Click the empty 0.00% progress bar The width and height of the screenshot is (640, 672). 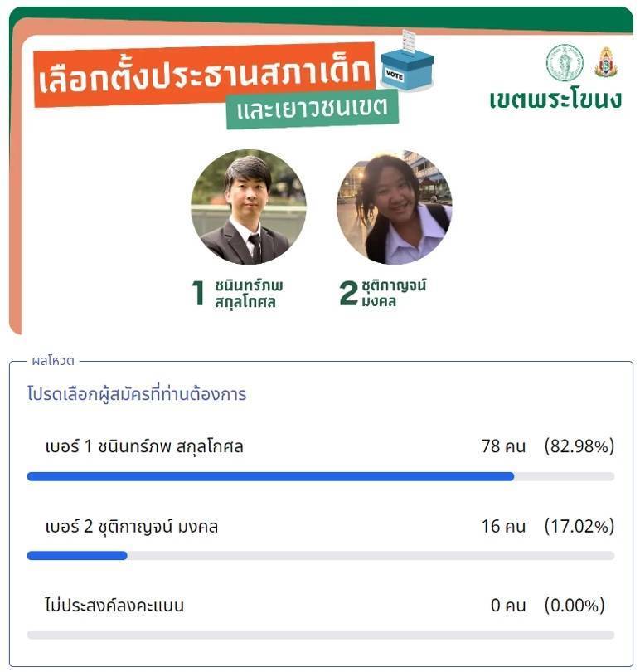point(321,635)
